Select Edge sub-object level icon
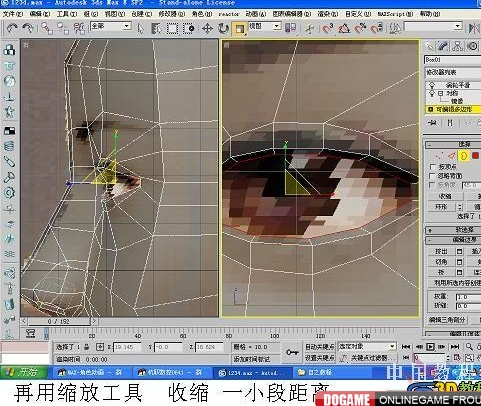This screenshot has height=406, width=481. point(451,156)
